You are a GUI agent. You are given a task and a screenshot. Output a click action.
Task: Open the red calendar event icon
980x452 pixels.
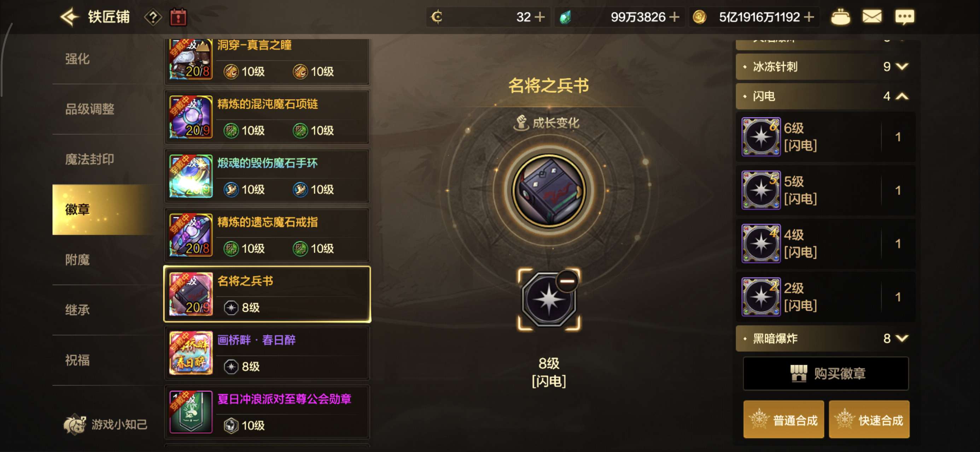click(x=178, y=17)
